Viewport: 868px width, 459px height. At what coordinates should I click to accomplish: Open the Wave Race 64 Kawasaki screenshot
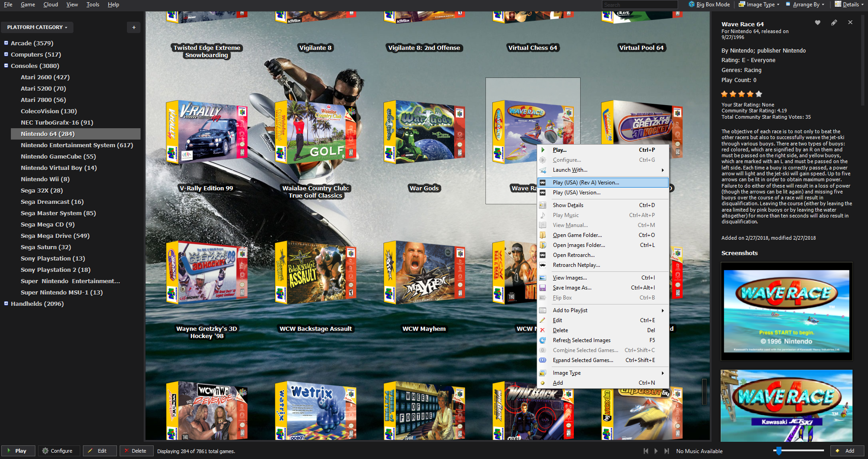[786, 406]
